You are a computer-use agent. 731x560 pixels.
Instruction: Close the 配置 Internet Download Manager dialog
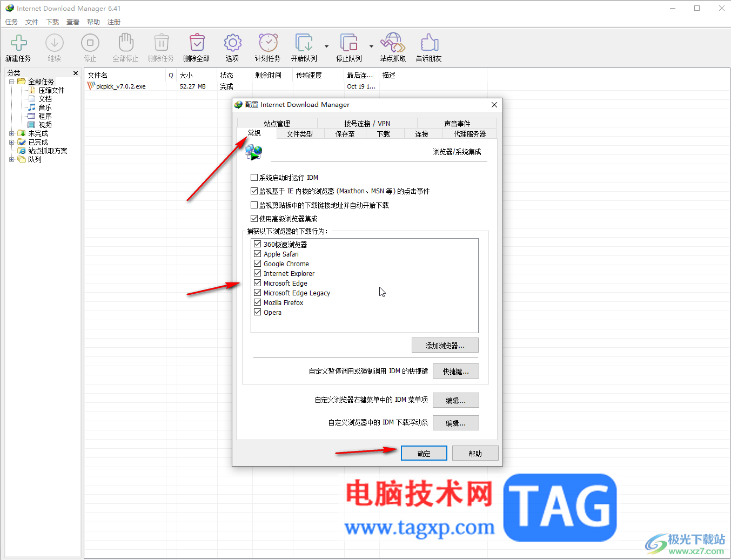pyautogui.click(x=494, y=105)
